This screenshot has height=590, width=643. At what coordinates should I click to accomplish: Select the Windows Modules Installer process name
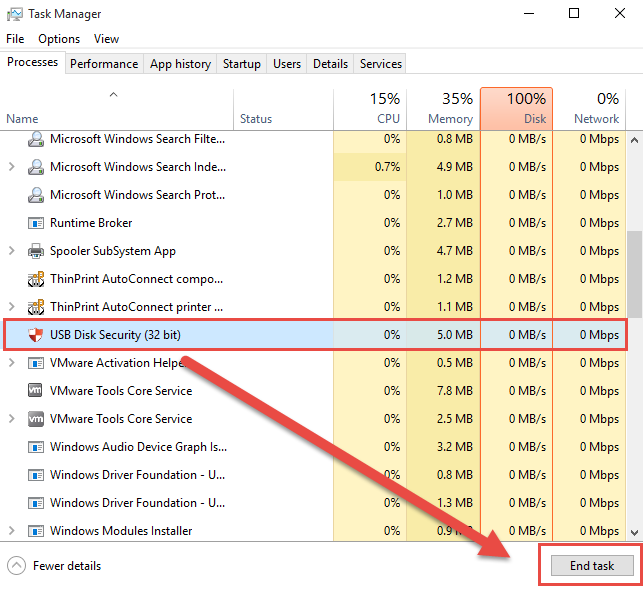(121, 531)
